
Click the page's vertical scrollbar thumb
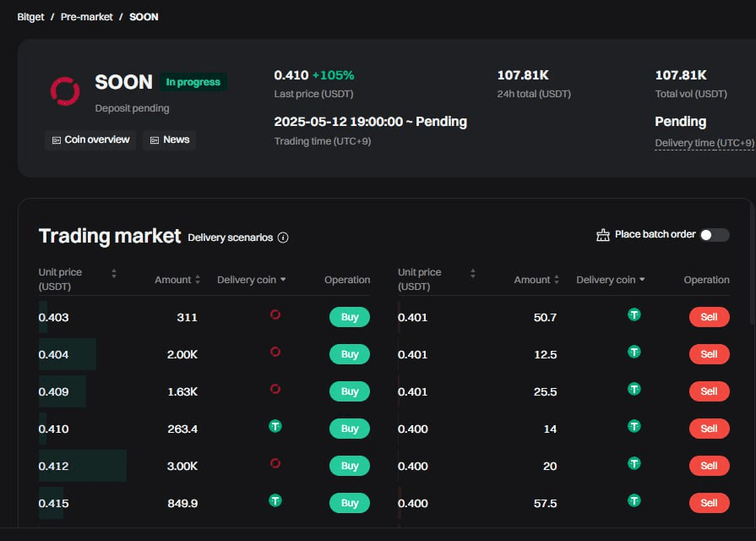click(x=753, y=263)
